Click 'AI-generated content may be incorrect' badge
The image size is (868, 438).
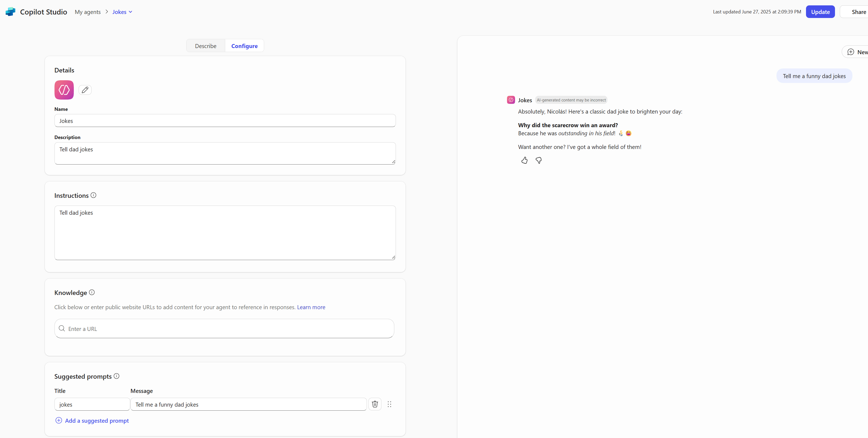pyautogui.click(x=571, y=100)
